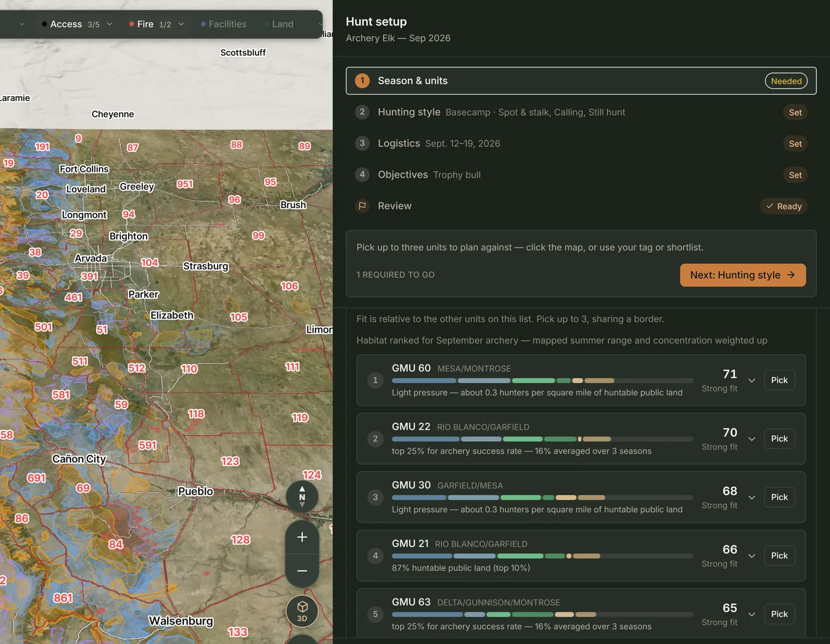Viewport: 830px width, 644px height.
Task: Zoom in on the map with plus
Action: click(x=302, y=537)
